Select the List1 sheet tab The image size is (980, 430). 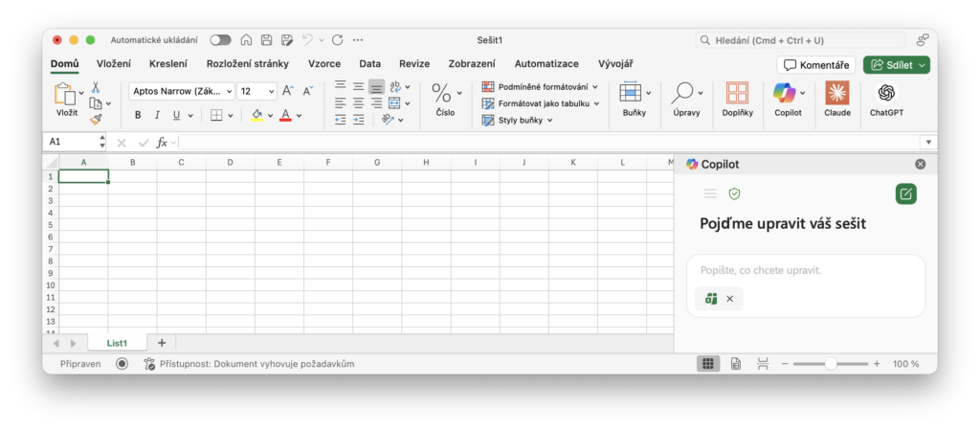117,343
